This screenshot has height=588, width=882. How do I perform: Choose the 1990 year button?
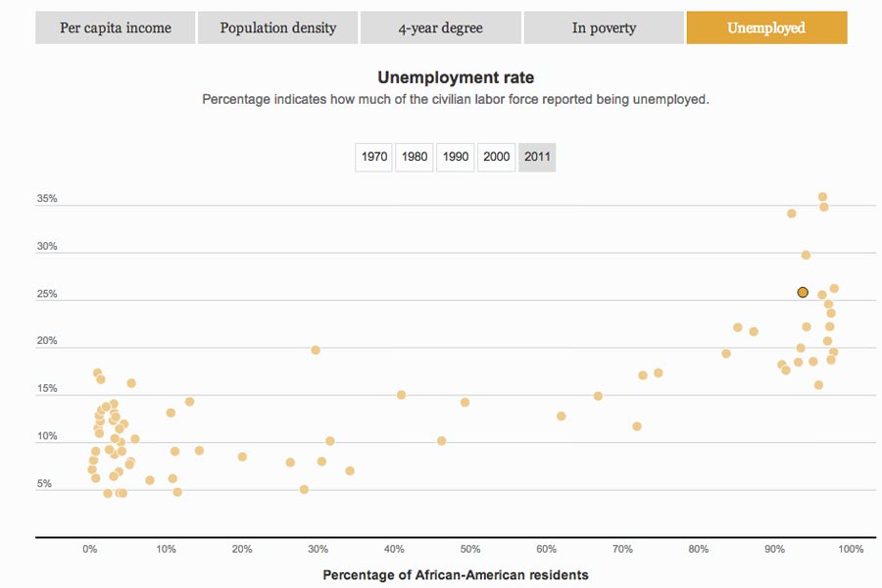tap(456, 157)
